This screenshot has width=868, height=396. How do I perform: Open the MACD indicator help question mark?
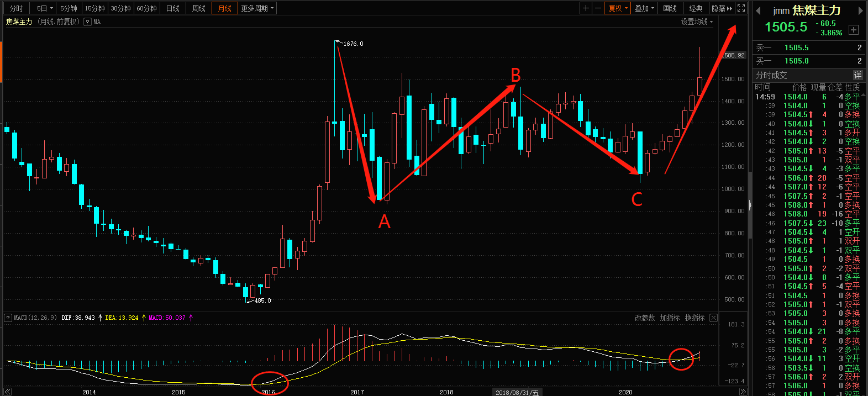[8, 318]
